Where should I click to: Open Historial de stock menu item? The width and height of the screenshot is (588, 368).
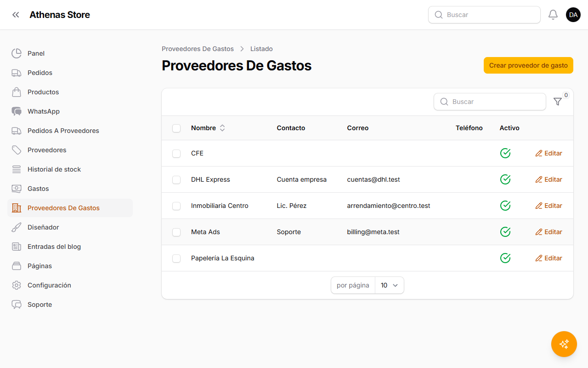[70, 169]
